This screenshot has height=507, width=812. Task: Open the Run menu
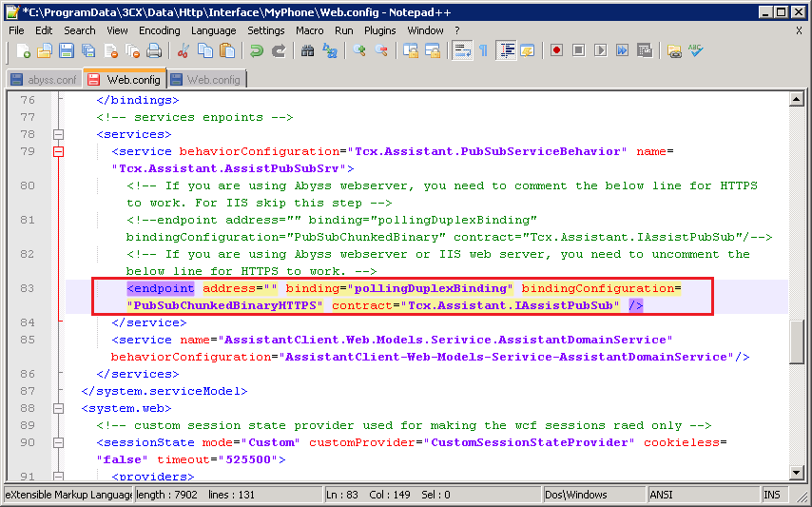coord(343,30)
